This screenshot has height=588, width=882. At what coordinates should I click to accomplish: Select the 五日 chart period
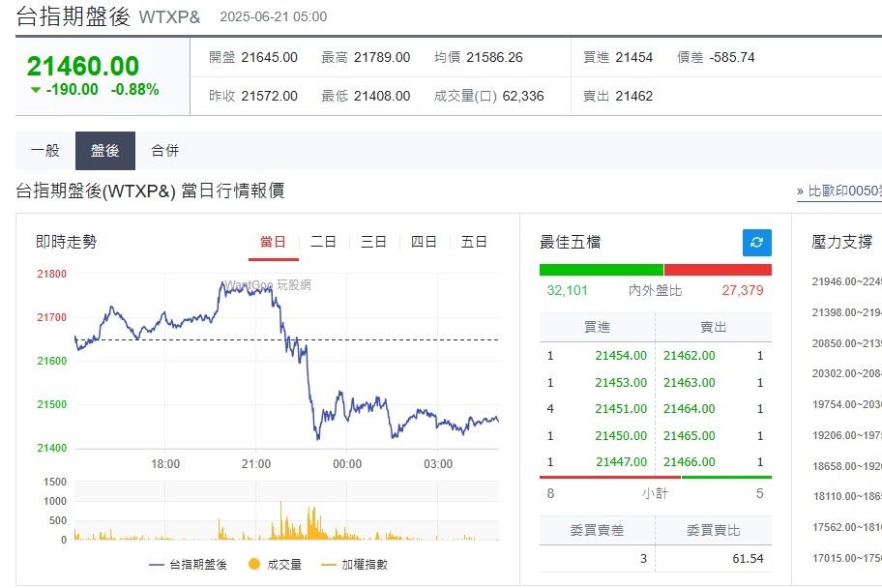pos(473,242)
